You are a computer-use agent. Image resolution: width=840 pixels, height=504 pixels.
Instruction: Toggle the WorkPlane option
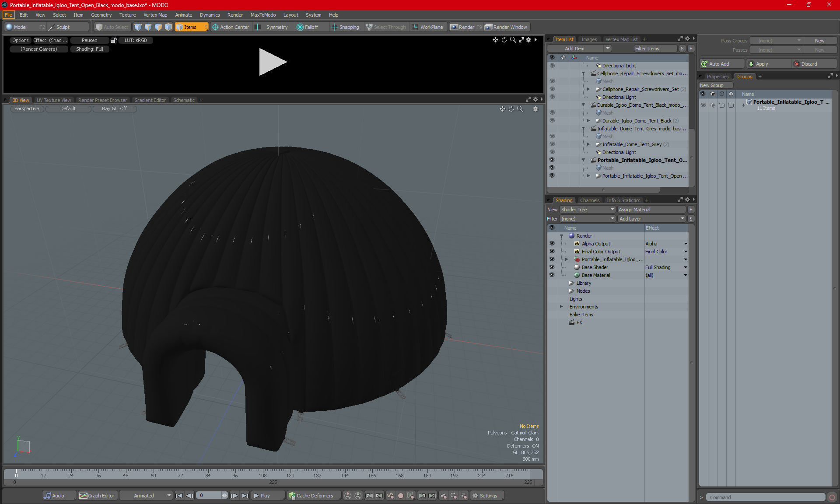427,27
